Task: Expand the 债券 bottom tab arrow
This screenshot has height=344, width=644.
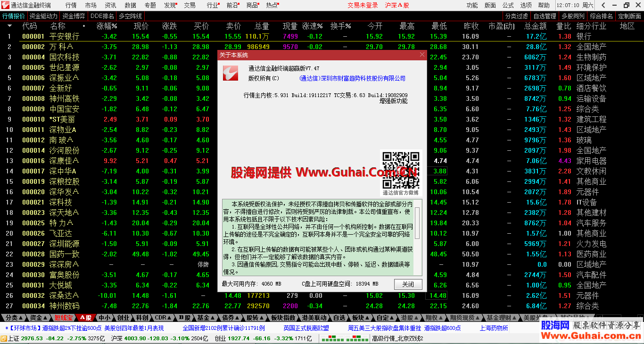Action: pyautogui.click(x=237, y=318)
